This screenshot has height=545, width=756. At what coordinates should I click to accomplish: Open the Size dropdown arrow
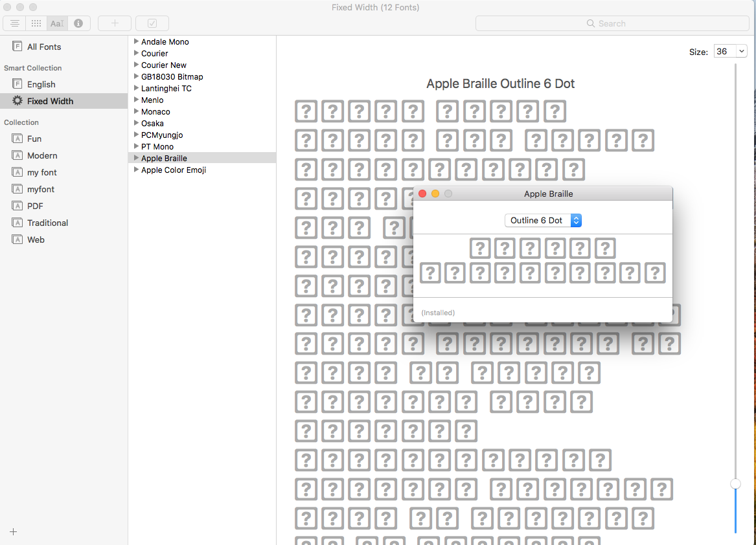click(742, 51)
